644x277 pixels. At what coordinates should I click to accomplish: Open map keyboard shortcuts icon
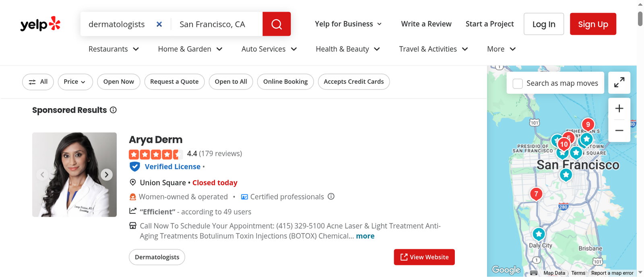point(534,273)
